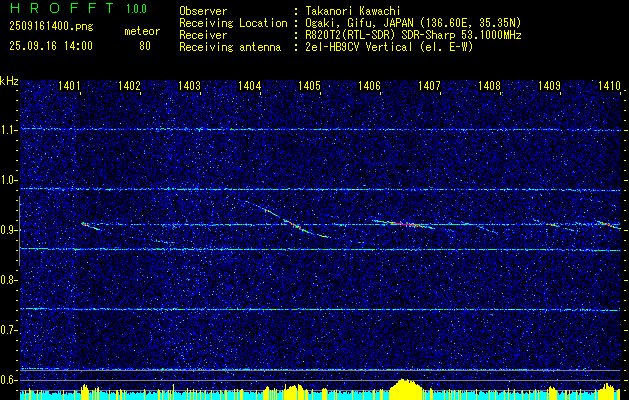This screenshot has height=400, width=629.
Task: Click the Observer label
Action: click(x=203, y=11)
